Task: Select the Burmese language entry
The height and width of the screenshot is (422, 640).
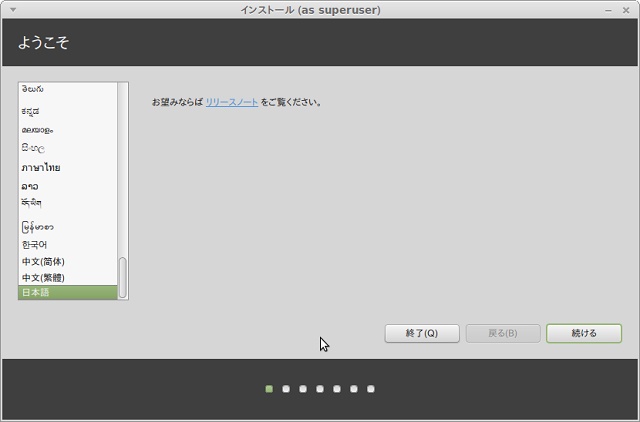Action: point(37,227)
